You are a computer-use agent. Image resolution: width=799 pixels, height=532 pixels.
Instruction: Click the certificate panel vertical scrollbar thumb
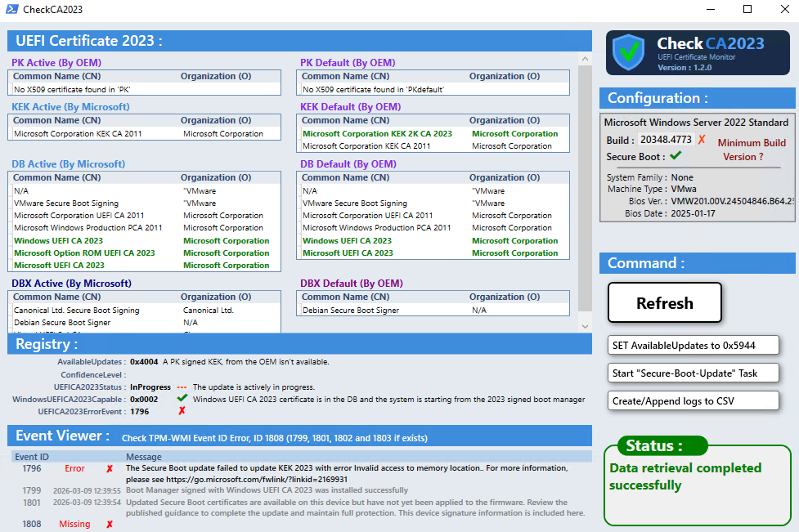point(585,188)
